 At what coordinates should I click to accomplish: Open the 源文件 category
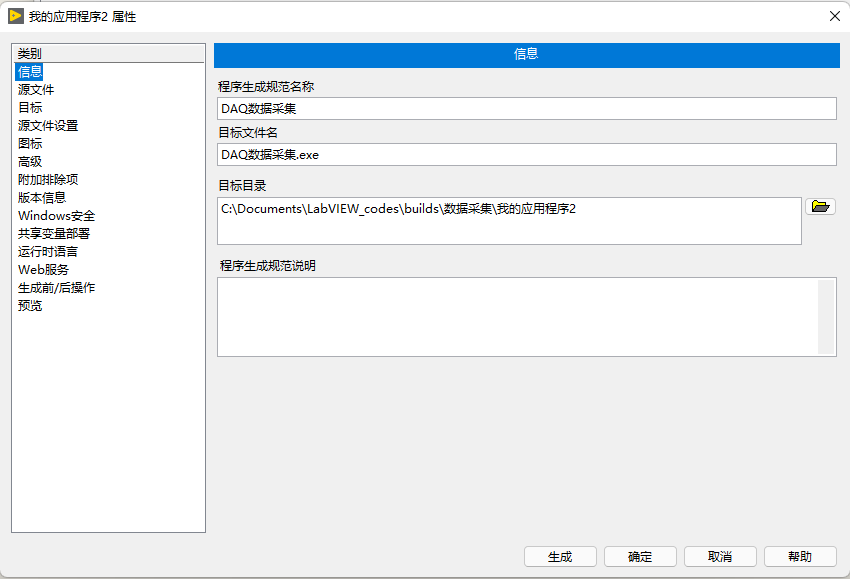tap(36, 89)
